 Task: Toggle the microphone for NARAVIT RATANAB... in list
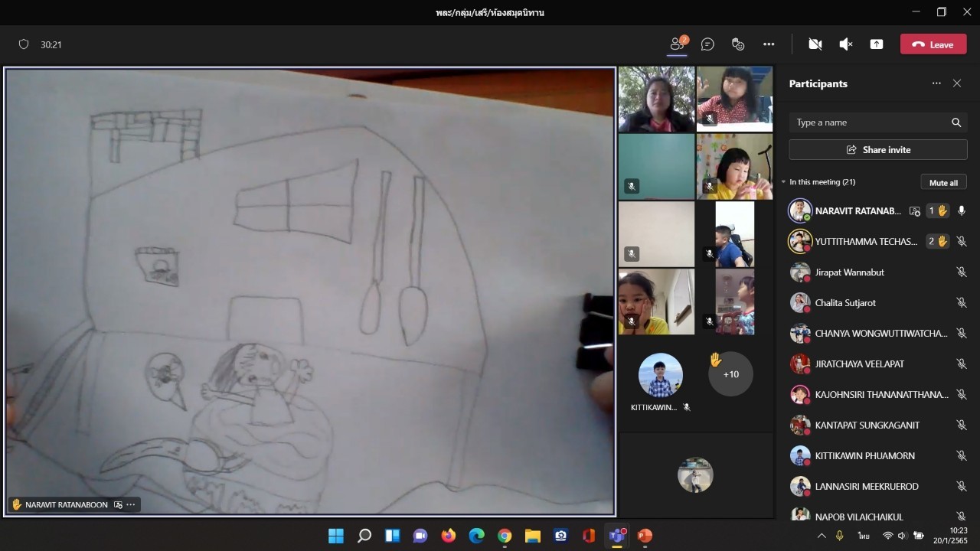click(962, 211)
